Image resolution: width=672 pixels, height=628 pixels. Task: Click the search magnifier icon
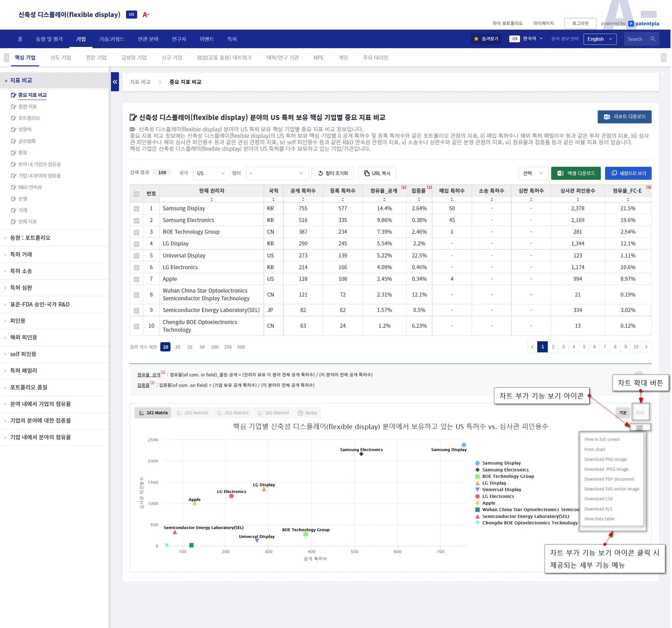point(653,39)
